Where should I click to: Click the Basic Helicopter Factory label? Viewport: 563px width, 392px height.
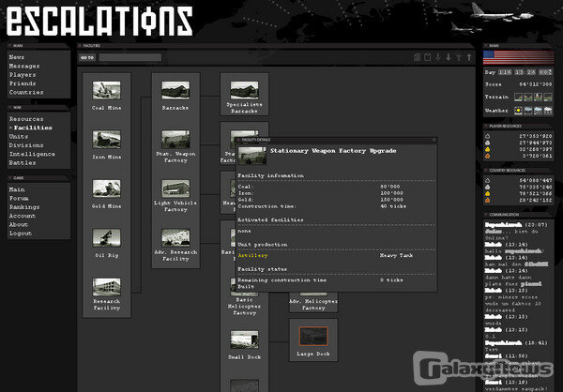tap(244, 307)
